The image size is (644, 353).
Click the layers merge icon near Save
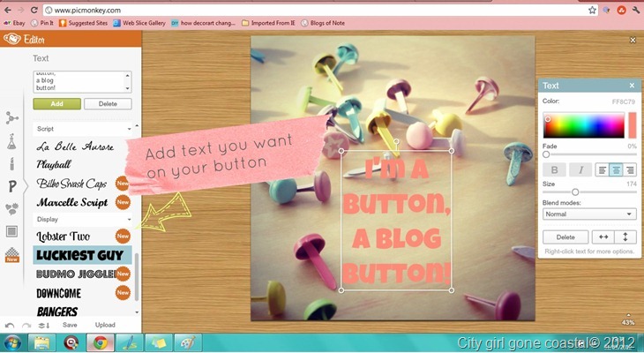pos(44,326)
